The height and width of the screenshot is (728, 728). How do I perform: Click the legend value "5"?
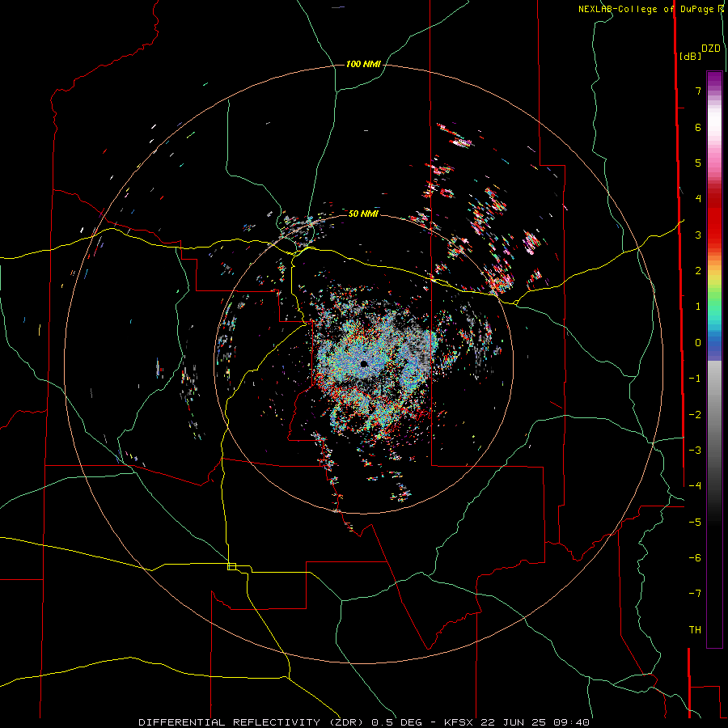(698, 163)
